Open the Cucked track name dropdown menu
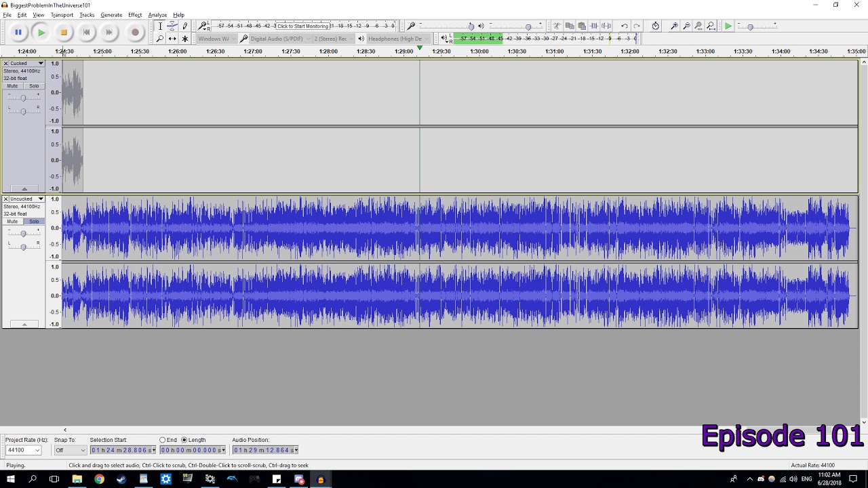The height and width of the screenshot is (488, 868). point(41,64)
